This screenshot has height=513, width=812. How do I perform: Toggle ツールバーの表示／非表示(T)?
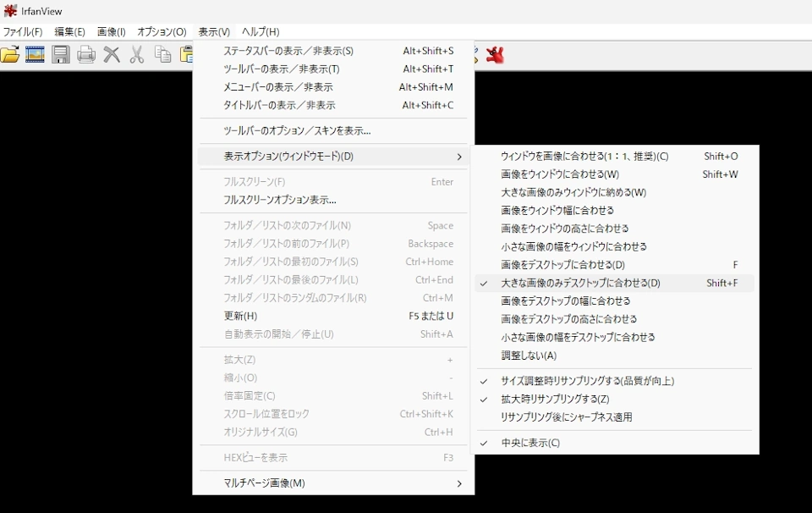tap(333, 69)
